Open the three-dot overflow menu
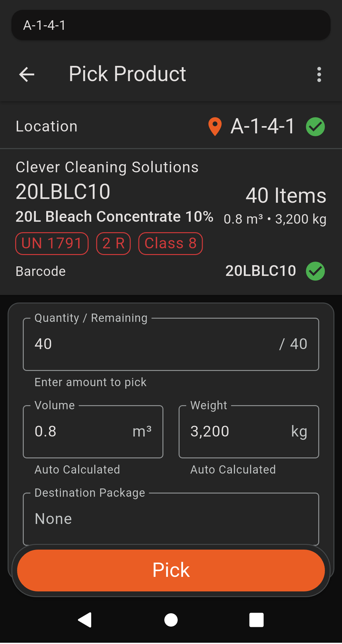 319,74
